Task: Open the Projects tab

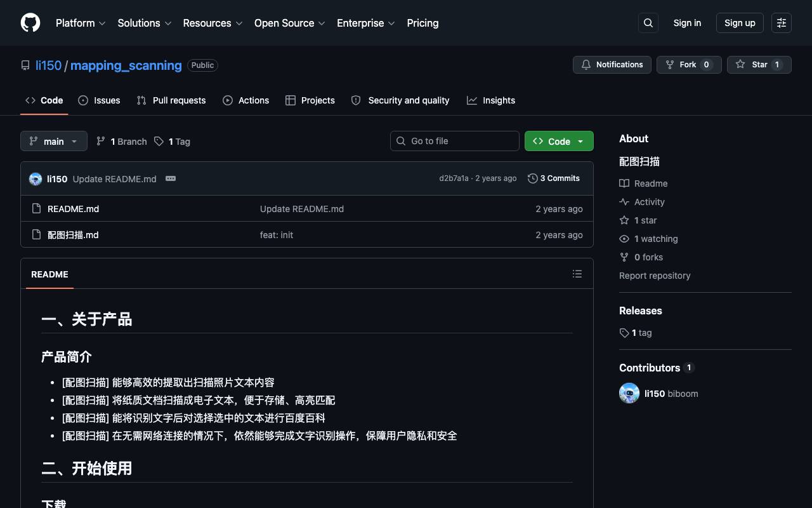Action: coord(310,100)
